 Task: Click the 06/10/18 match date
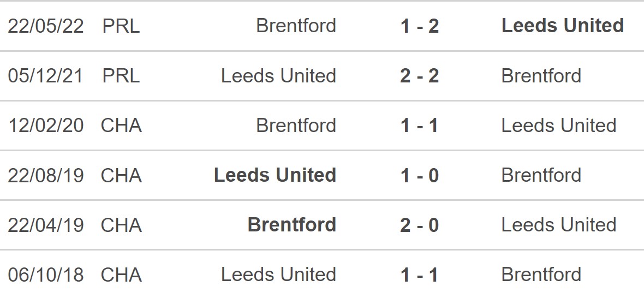pos(46,275)
